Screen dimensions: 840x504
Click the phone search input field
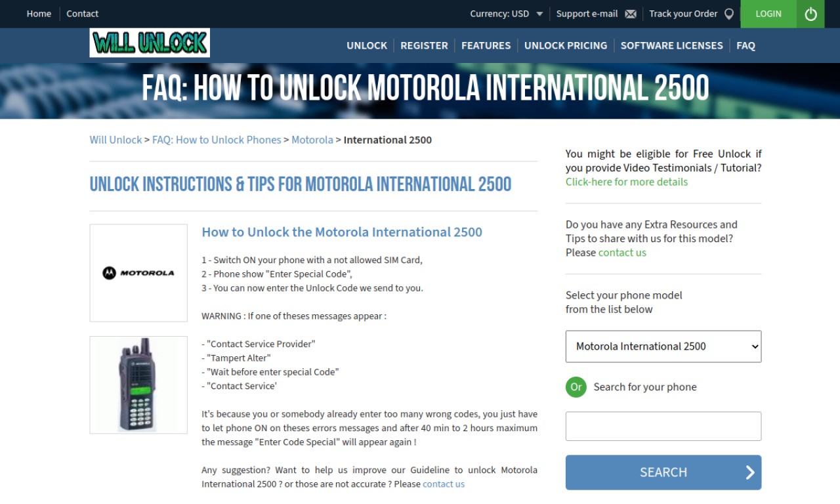pyautogui.click(x=663, y=427)
